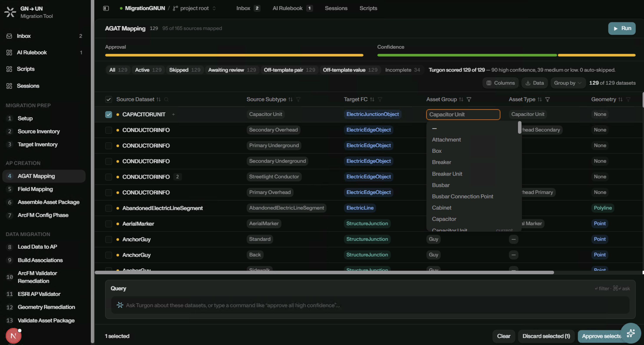Click the plus icon next to CAPACITORUNIT
This screenshot has width=644, height=345.
click(x=173, y=114)
